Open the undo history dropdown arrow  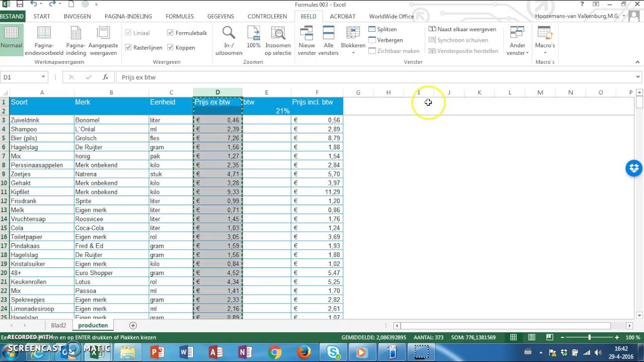[42, 5]
